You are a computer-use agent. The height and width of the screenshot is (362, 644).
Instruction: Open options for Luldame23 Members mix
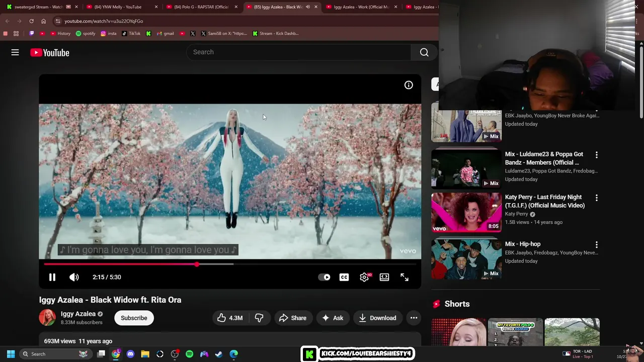(597, 155)
